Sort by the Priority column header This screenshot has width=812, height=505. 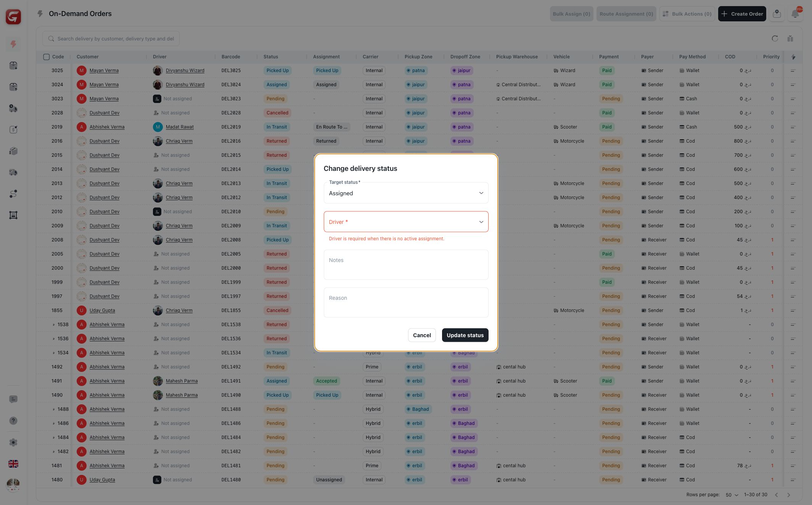[771, 57]
